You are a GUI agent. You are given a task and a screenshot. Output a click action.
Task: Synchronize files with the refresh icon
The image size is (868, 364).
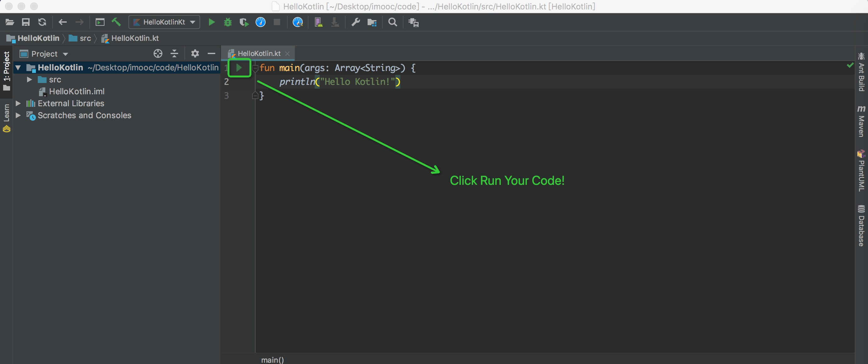(x=42, y=22)
